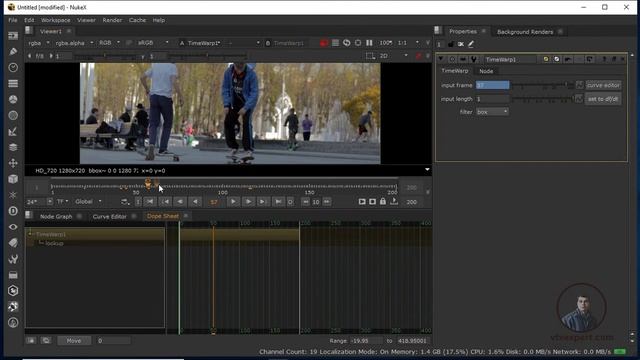
Task: Open the Keyer nodes menu in toolbar
Action: pos(13,131)
